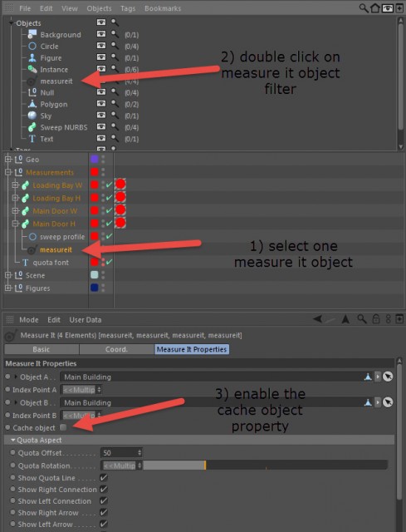Open the Tags menu
This screenshot has height=532, width=406.
click(128, 8)
